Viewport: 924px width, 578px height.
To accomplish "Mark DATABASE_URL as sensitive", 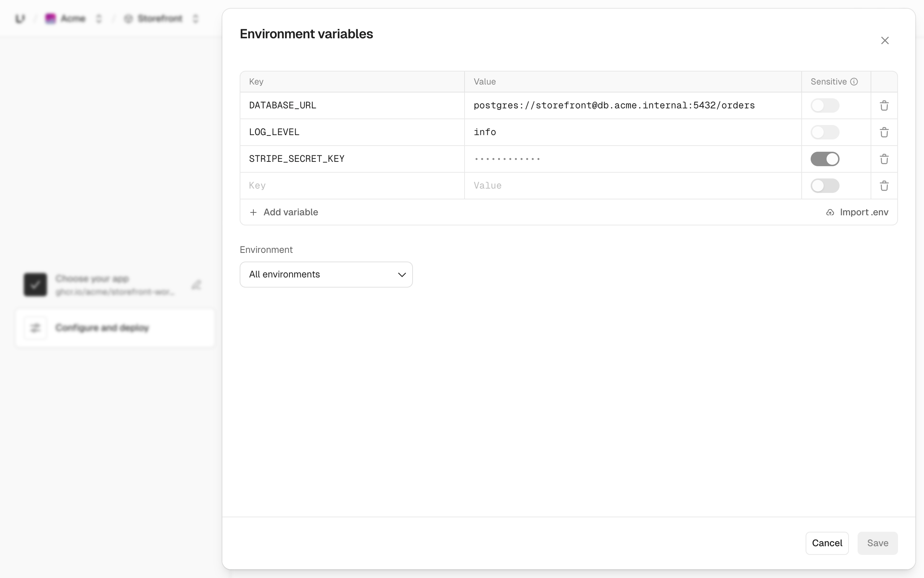I will coord(825,105).
